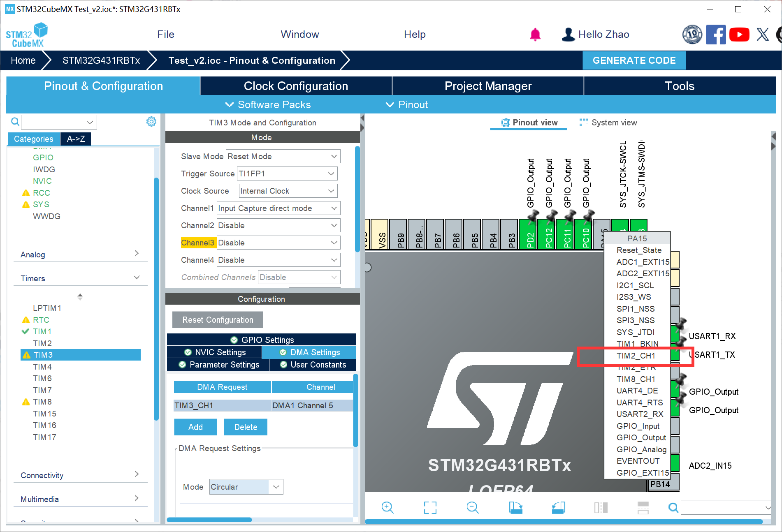
Task: Switch to System view
Action: click(608, 123)
